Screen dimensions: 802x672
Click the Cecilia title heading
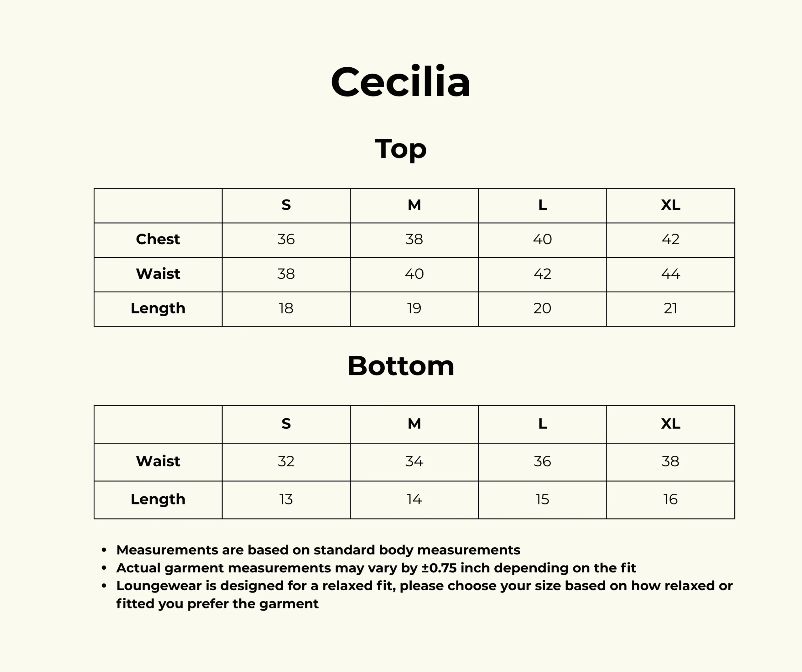tap(401, 82)
